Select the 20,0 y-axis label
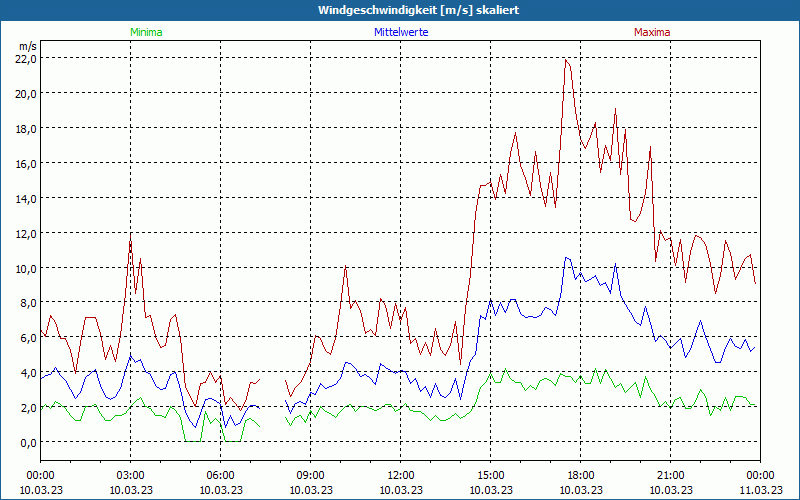Screen dimensions: 800x500 [25, 93]
